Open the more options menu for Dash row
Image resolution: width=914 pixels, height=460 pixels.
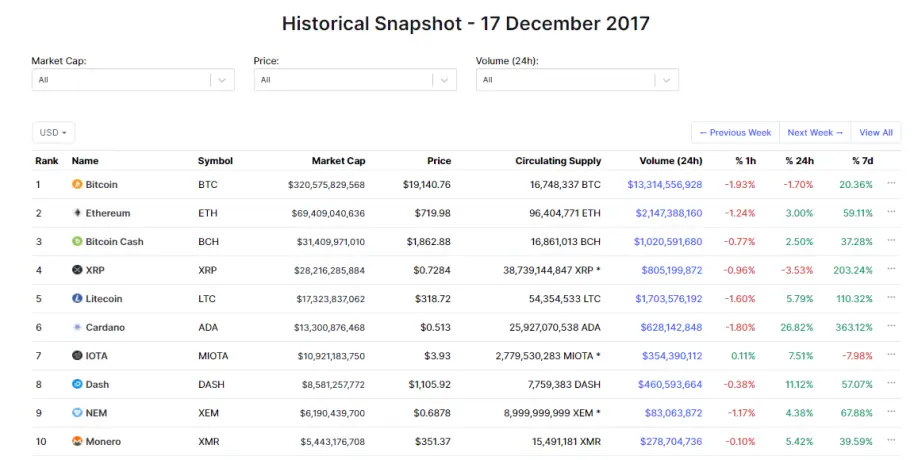(891, 383)
